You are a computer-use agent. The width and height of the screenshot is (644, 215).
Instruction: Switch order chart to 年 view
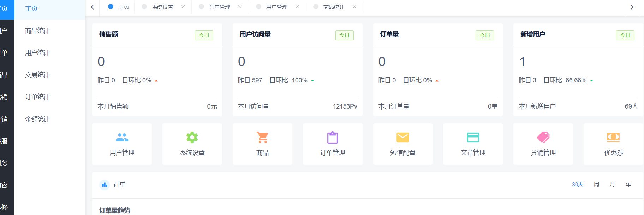click(628, 185)
